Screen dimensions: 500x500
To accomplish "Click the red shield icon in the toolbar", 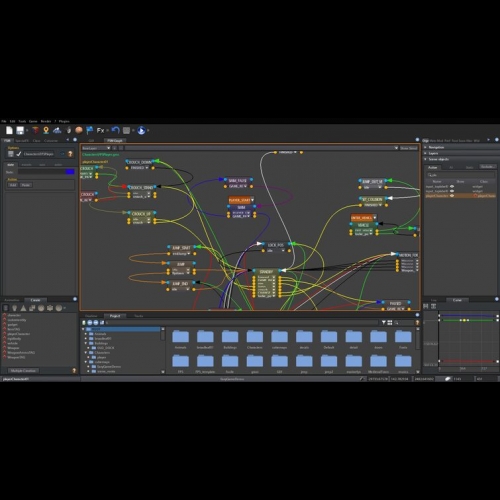I will tap(35, 130).
